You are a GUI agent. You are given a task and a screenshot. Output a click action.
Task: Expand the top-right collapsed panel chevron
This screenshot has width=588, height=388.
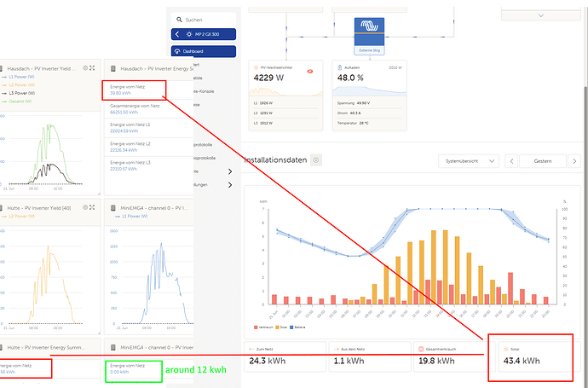tap(541, 15)
